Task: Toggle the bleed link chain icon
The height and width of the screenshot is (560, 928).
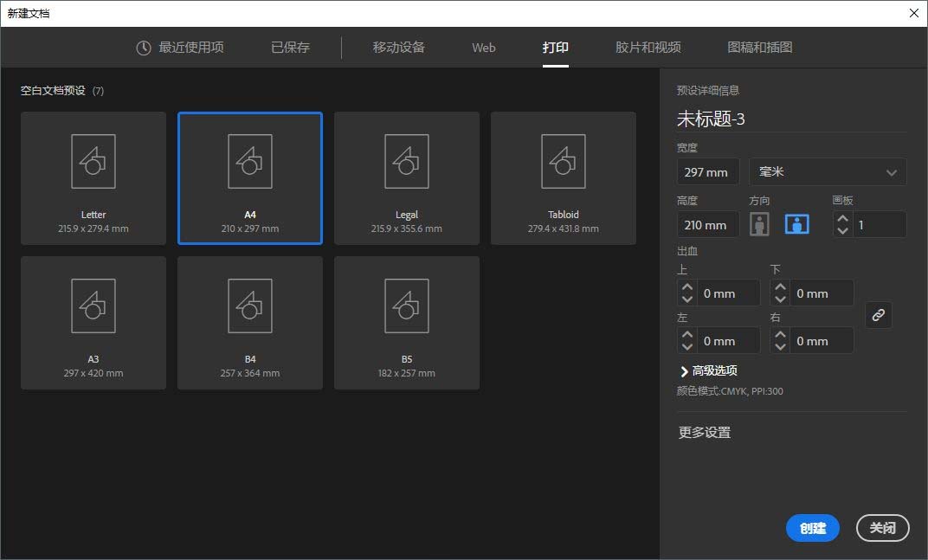Action: click(879, 315)
